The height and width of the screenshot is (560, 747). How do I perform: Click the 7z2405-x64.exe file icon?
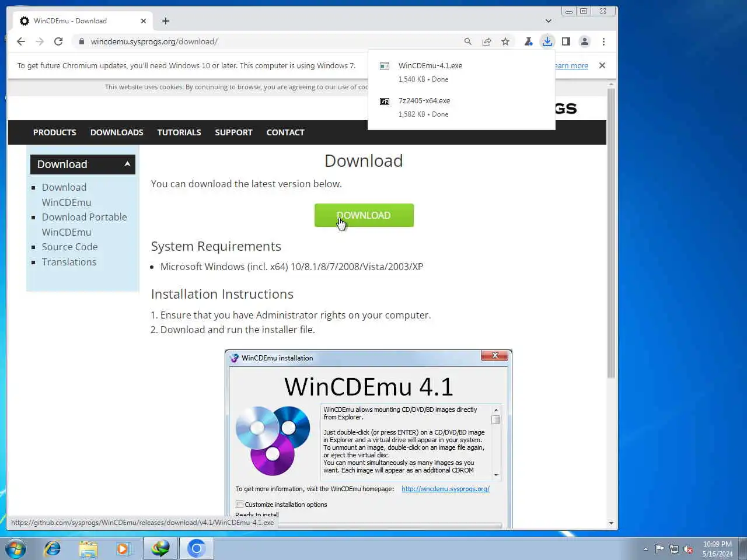(385, 101)
